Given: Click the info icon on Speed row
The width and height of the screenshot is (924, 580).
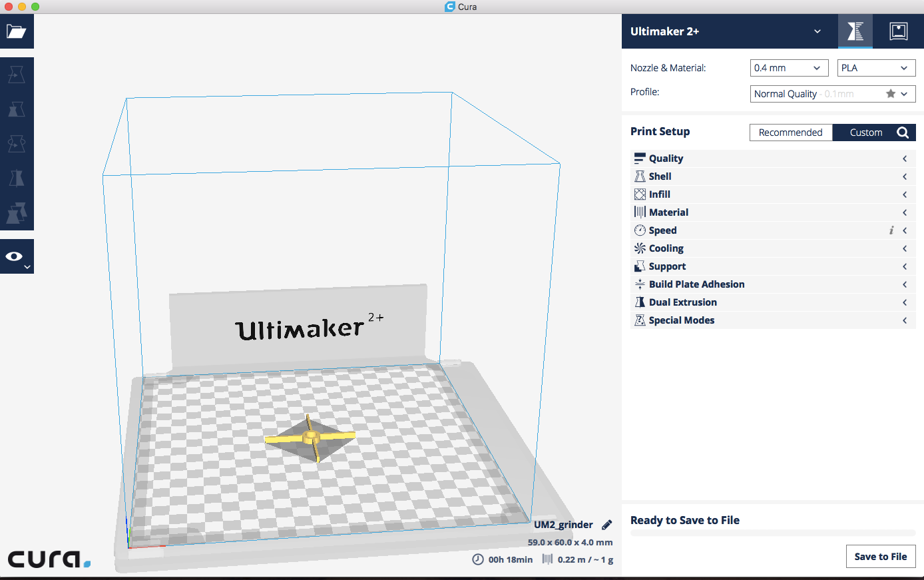Looking at the screenshot, I should point(891,230).
